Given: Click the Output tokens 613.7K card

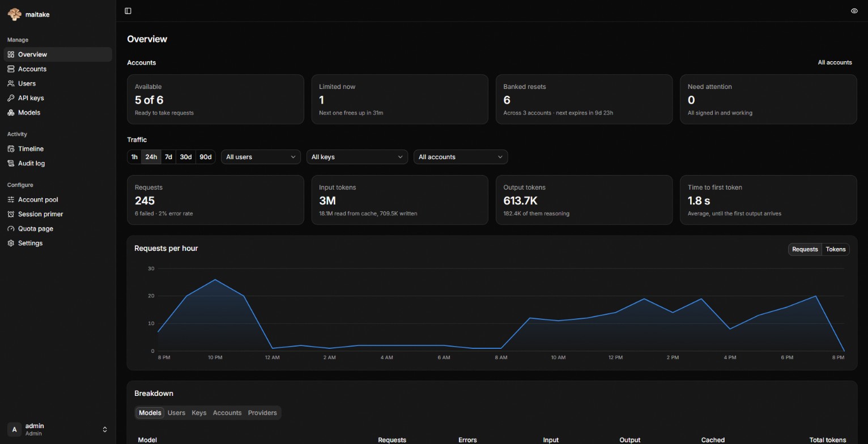Looking at the screenshot, I should coord(584,200).
